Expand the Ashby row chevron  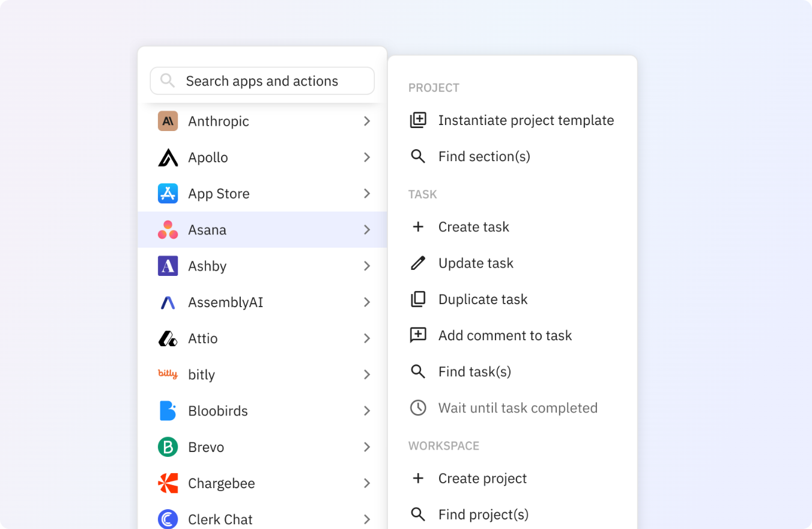point(367,266)
